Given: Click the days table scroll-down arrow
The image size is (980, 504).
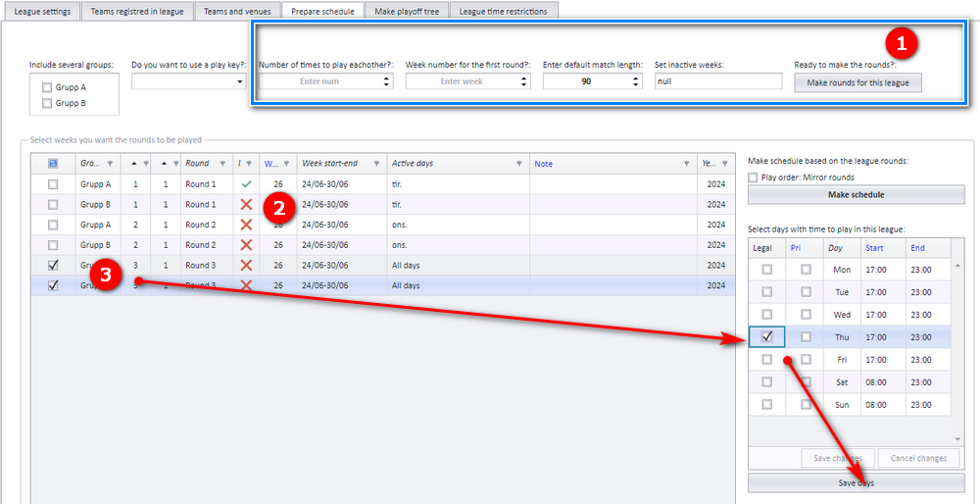Looking at the screenshot, I should click(x=957, y=439).
